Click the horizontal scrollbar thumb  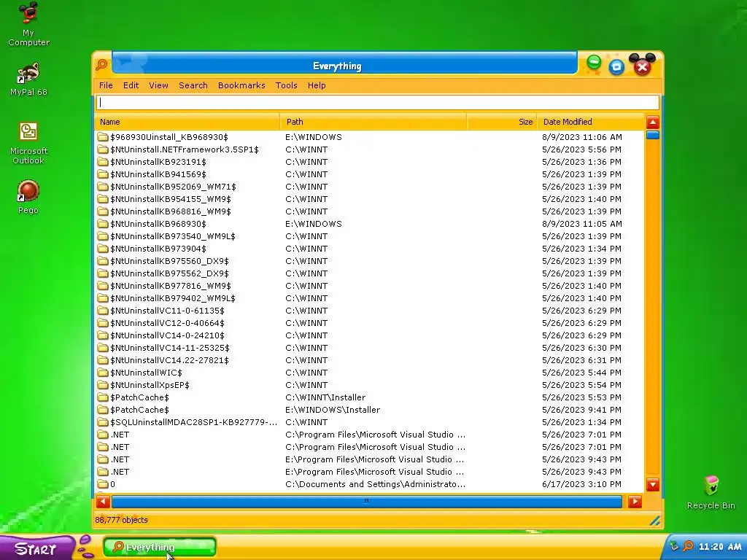tap(366, 502)
